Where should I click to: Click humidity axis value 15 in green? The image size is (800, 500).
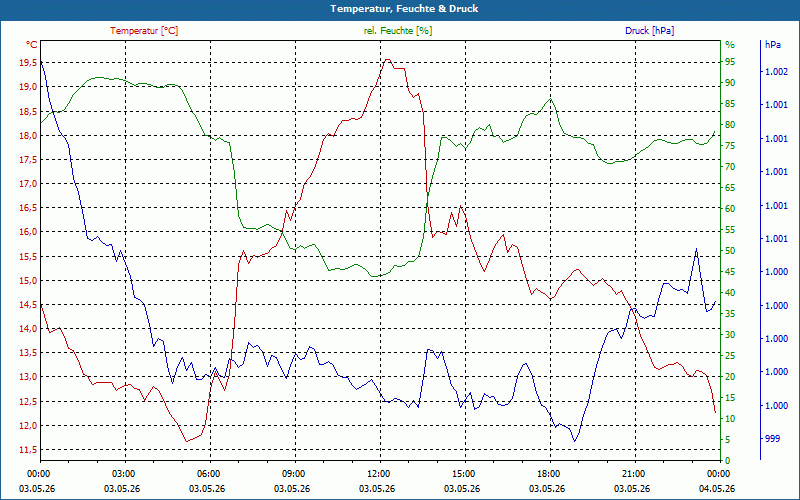730,398
